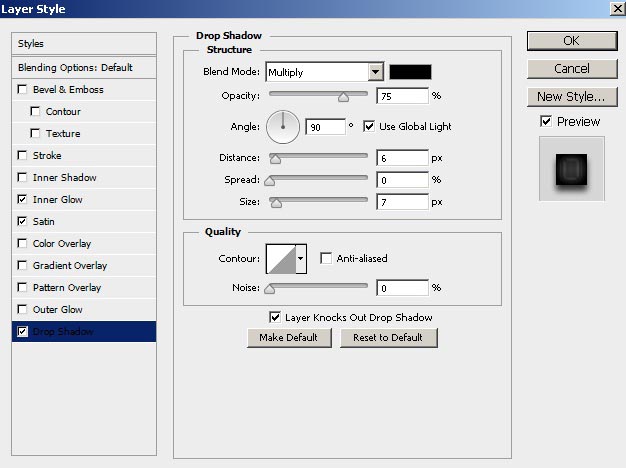Click the New Style... button
This screenshot has width=626, height=468.
572,97
